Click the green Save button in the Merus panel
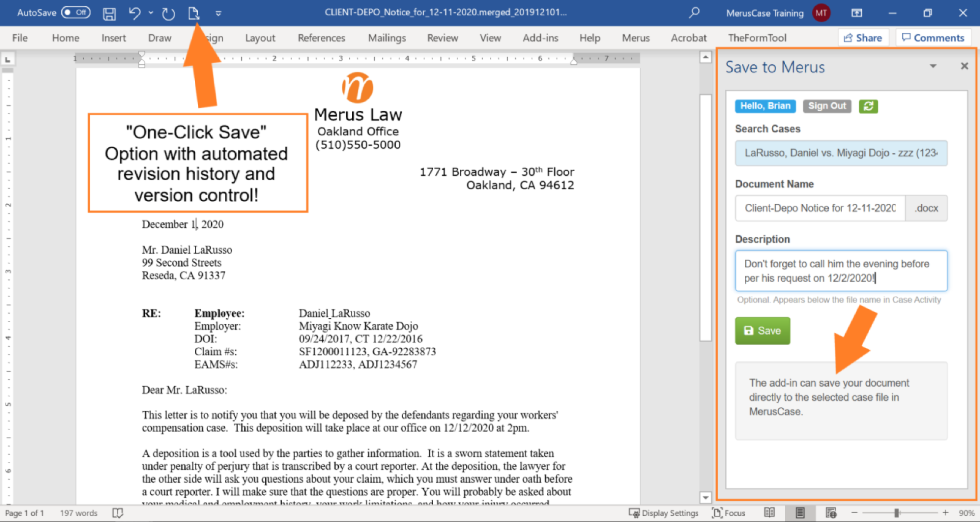The image size is (980, 522). pos(762,331)
